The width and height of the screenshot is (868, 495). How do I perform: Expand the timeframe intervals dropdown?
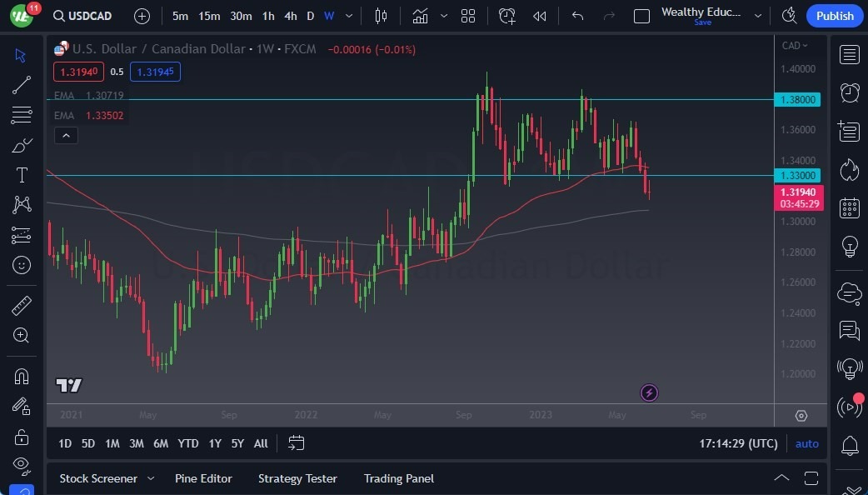tap(348, 15)
